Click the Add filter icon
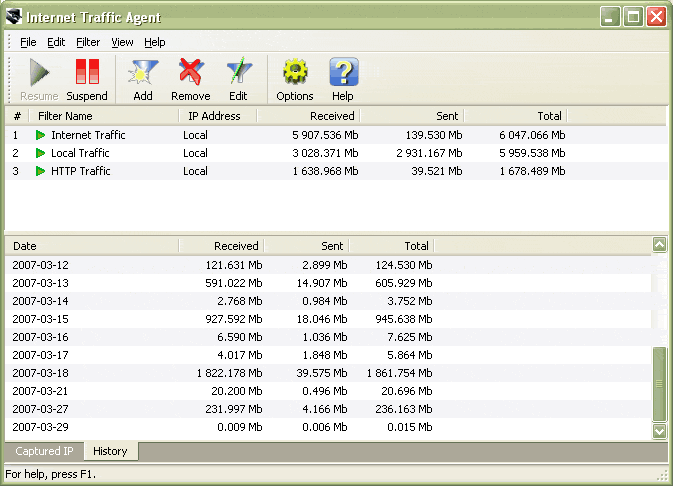 (x=143, y=73)
